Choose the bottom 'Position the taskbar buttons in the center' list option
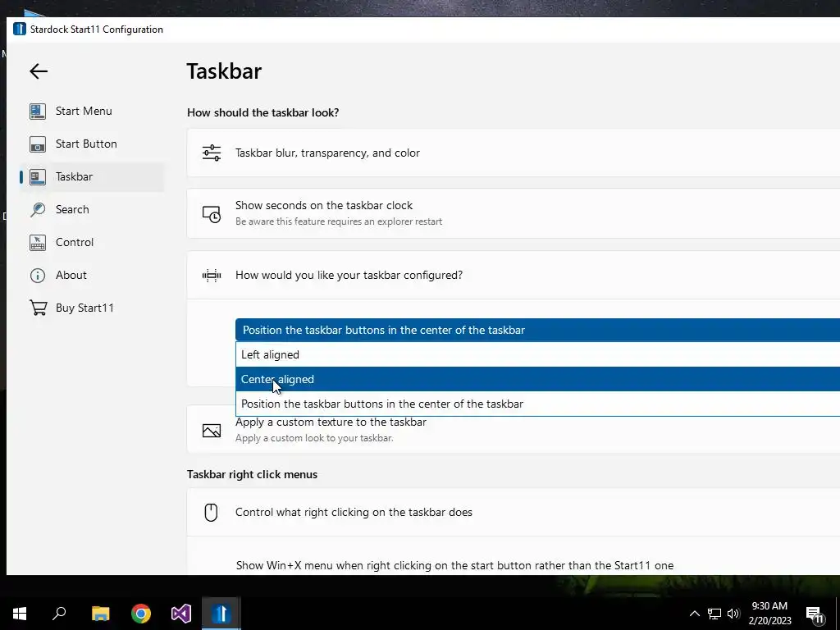 [x=538, y=404]
